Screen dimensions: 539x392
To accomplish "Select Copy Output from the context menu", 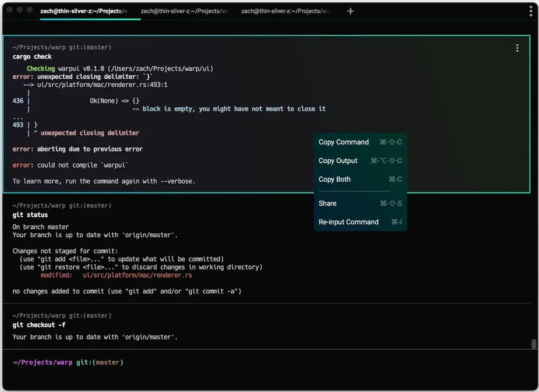I will pos(338,161).
